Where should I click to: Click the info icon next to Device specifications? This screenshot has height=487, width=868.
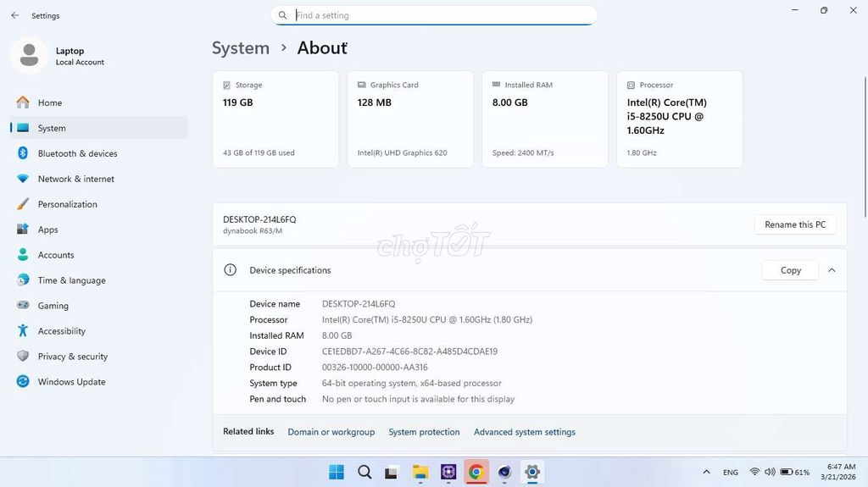[x=230, y=270]
